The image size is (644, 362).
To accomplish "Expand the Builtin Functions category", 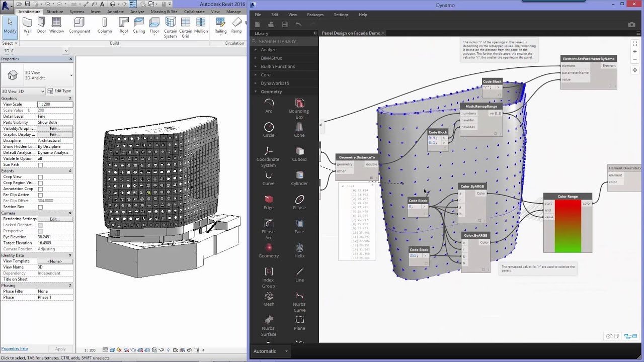I will click(x=278, y=66).
